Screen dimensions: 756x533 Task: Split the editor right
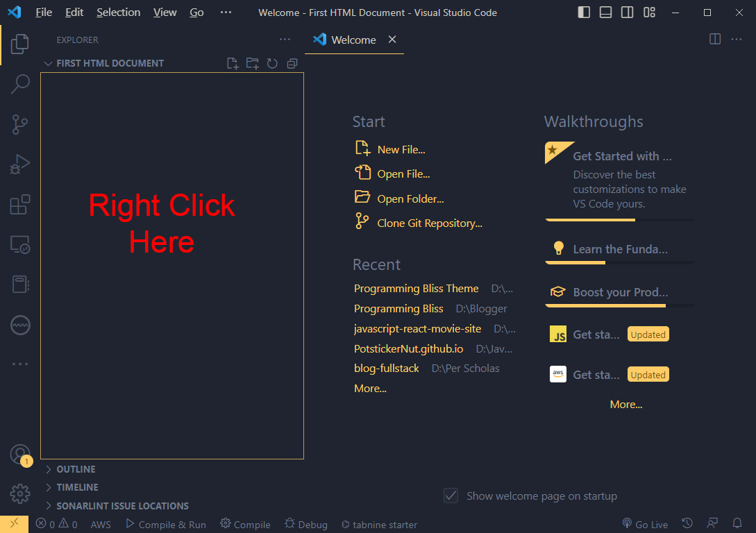(715, 39)
